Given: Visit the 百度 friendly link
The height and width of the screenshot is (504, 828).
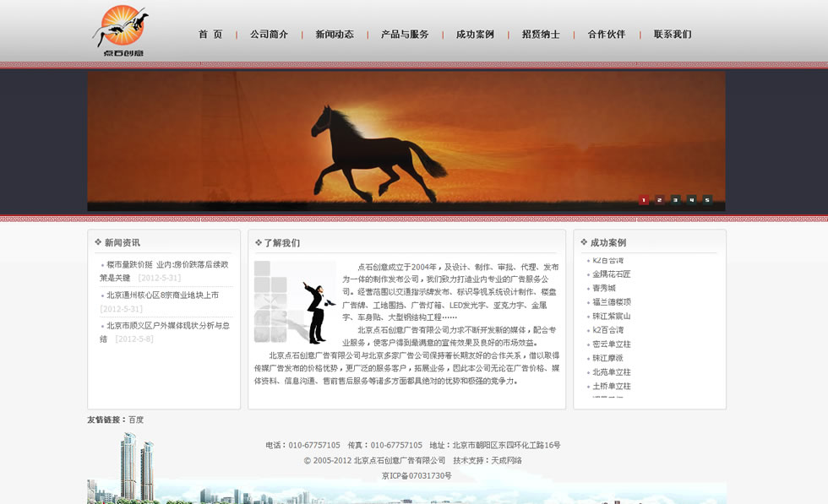Looking at the screenshot, I should coord(136,420).
